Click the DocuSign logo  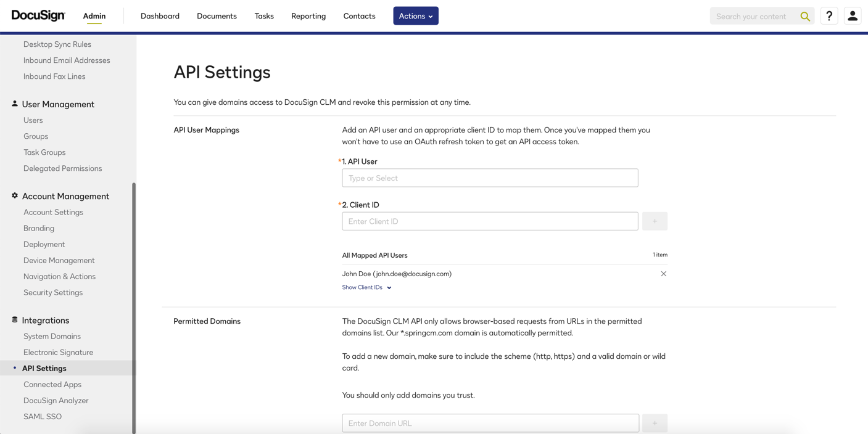(x=38, y=15)
